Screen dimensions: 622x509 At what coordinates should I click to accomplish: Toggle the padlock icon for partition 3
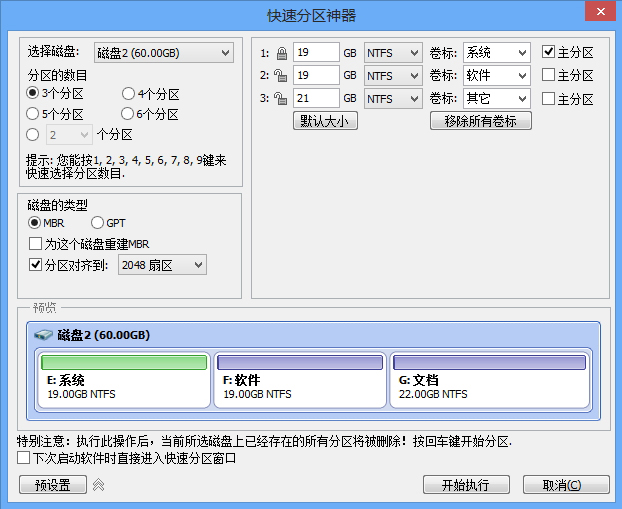pos(280,98)
